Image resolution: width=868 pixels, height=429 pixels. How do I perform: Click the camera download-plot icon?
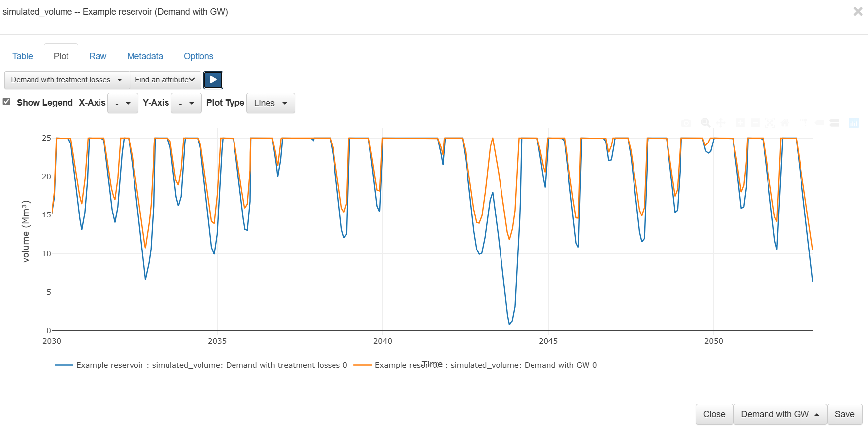pyautogui.click(x=686, y=123)
